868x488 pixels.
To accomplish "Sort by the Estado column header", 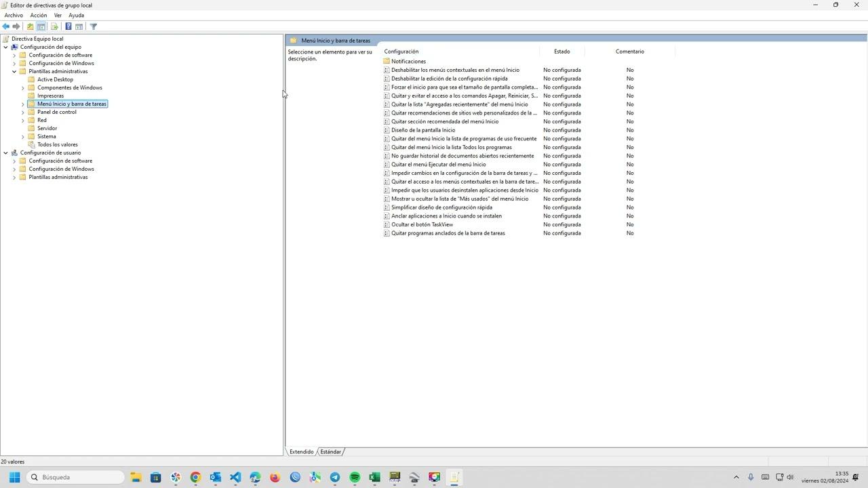I will tap(561, 52).
